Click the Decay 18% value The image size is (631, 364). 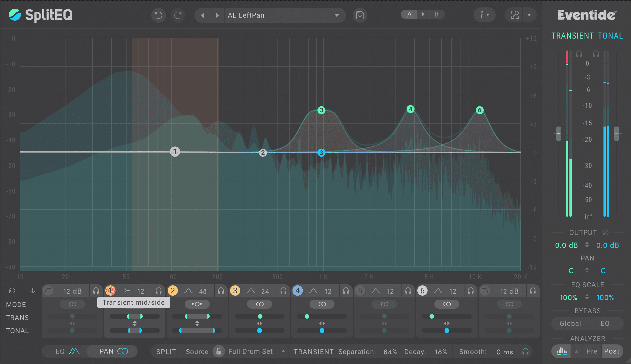pos(441,352)
